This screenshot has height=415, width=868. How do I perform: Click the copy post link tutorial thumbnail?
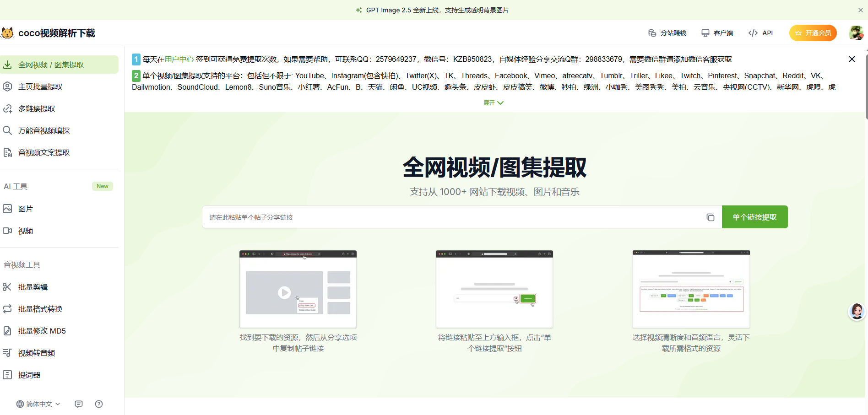tap(298, 289)
